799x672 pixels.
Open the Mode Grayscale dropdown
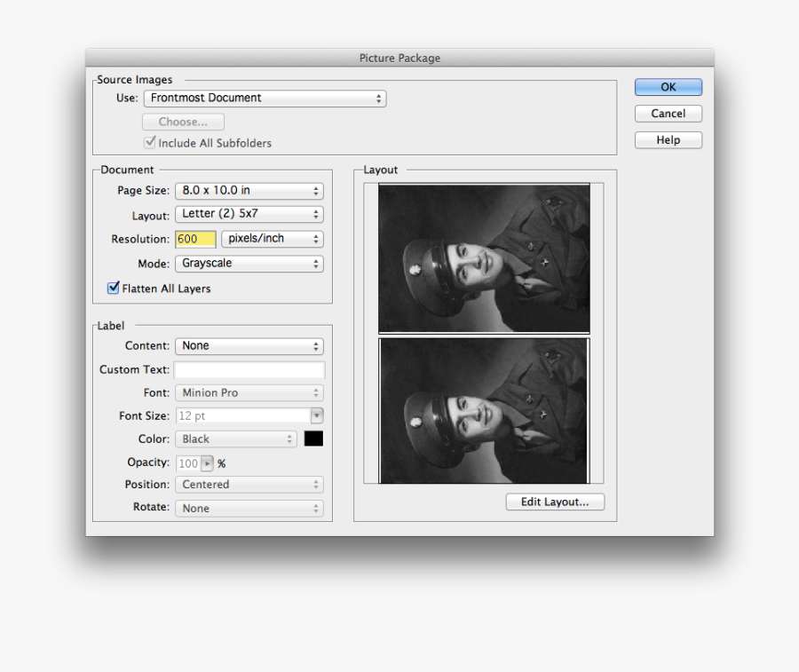(249, 264)
